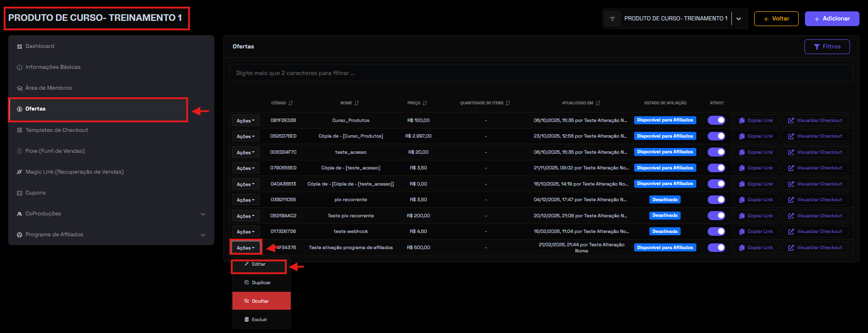The width and height of the screenshot is (868, 333).
Task: Toggle active switch for teste webhook offer
Action: (x=716, y=231)
